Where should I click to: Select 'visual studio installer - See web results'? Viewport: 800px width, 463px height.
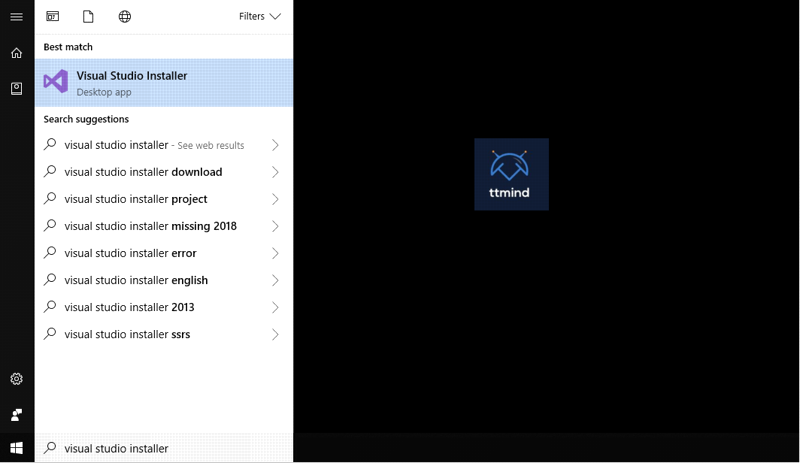tap(164, 145)
